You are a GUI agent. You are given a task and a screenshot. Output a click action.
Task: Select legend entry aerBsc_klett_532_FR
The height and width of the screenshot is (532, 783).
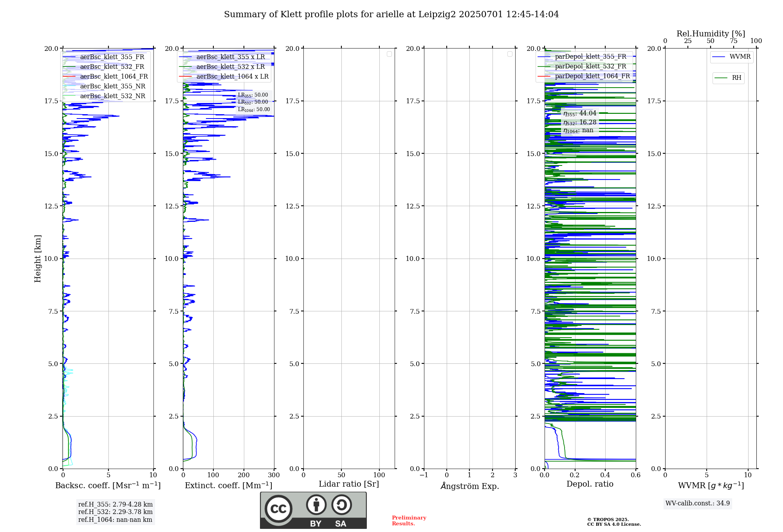(x=104, y=66)
